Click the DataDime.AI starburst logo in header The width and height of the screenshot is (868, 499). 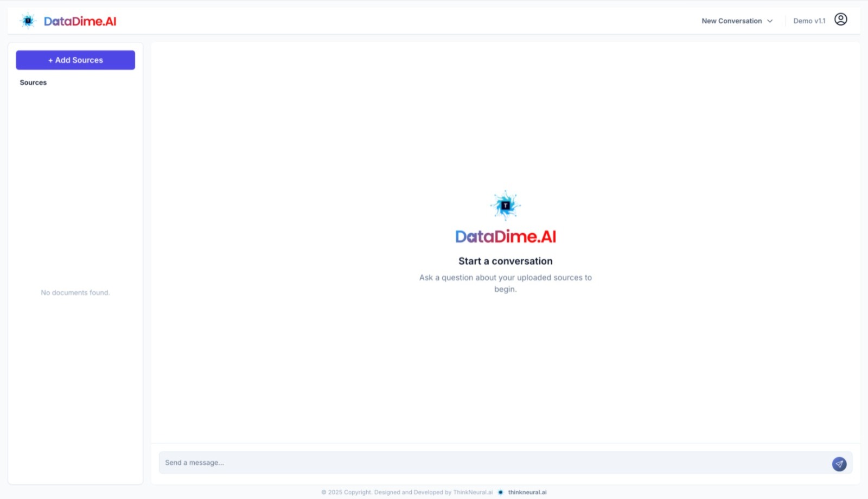tap(28, 21)
